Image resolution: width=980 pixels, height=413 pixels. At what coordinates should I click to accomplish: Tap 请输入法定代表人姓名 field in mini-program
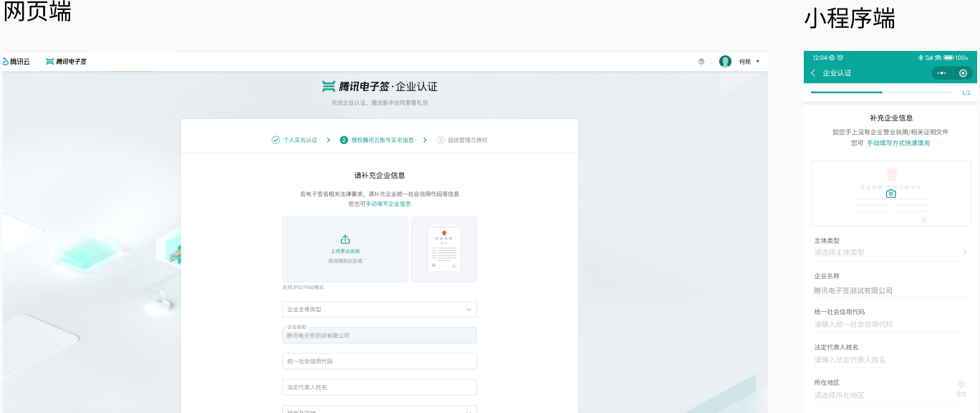click(x=890, y=359)
